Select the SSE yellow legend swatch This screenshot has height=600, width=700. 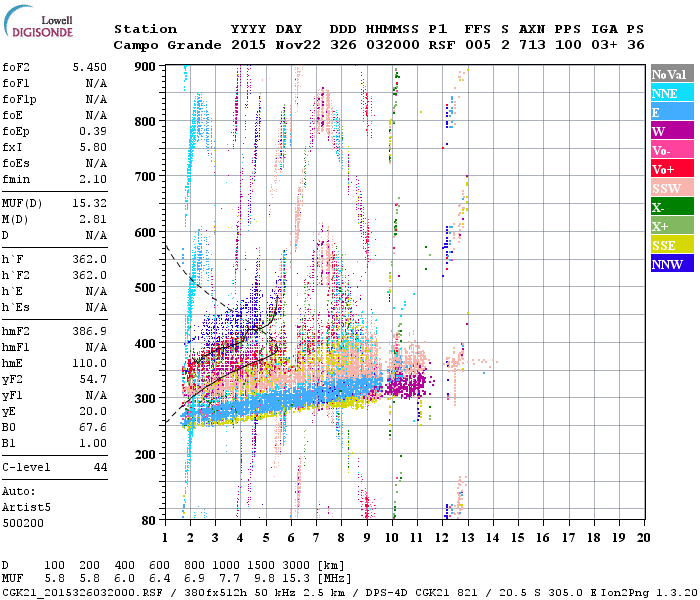[x=672, y=245]
